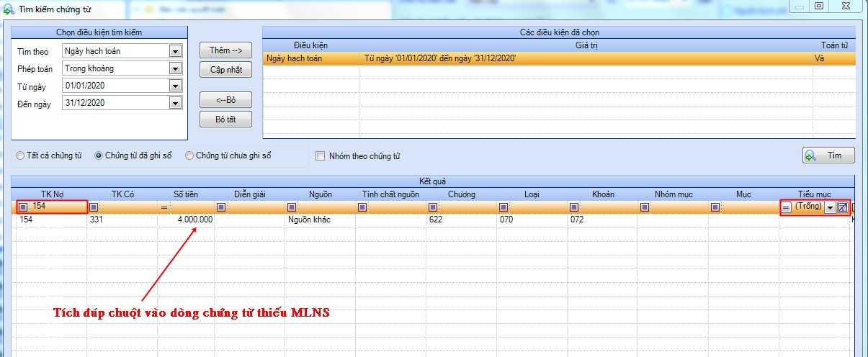Click the <--Bỏ button

click(x=226, y=100)
